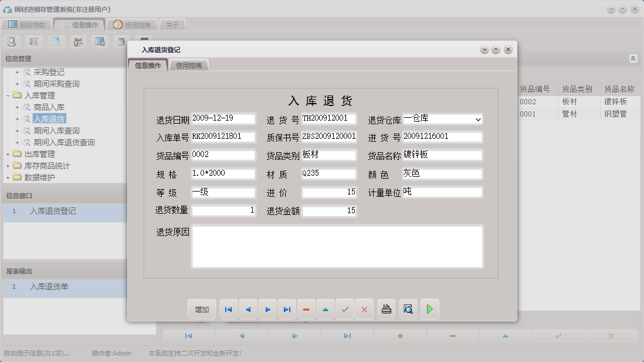Click the 增加 button to add a record

(x=201, y=309)
